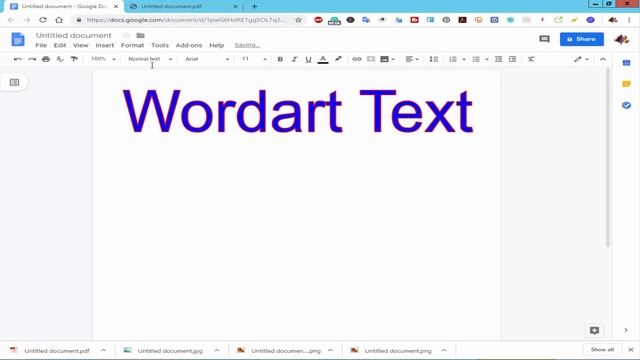Open the View menu
Screen dimensions: 640x360
pos(81,45)
